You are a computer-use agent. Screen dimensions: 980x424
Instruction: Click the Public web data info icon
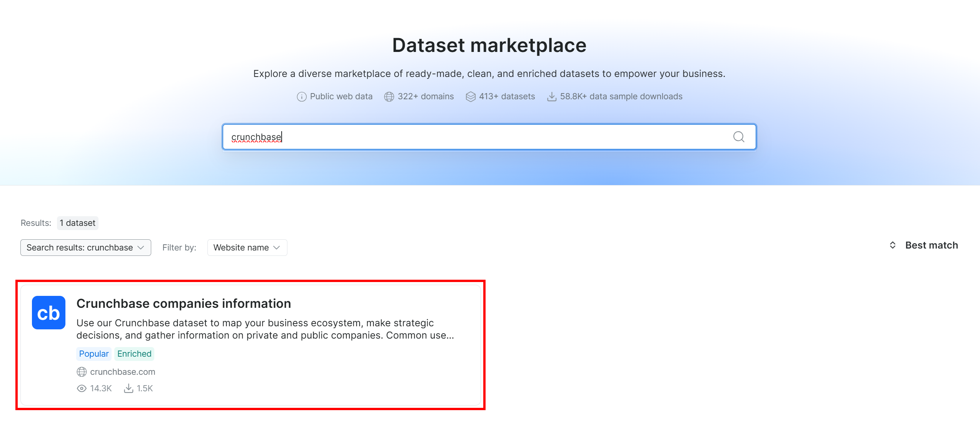click(302, 97)
